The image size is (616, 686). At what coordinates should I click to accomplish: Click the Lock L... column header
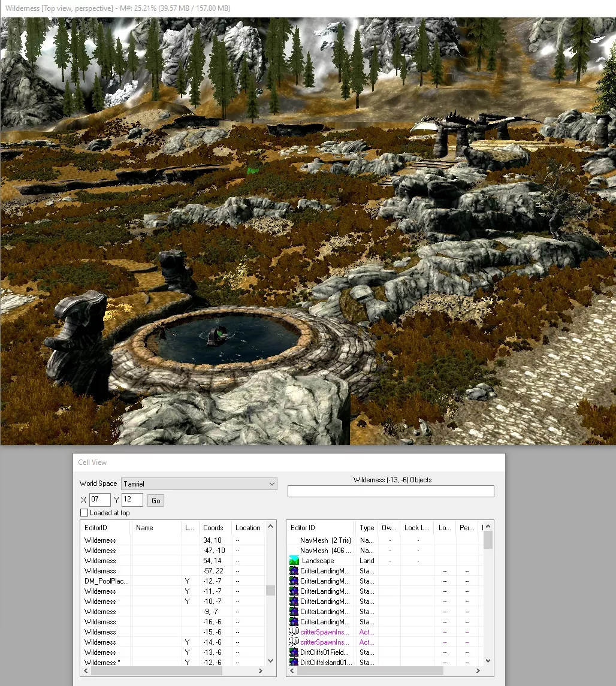417,528
